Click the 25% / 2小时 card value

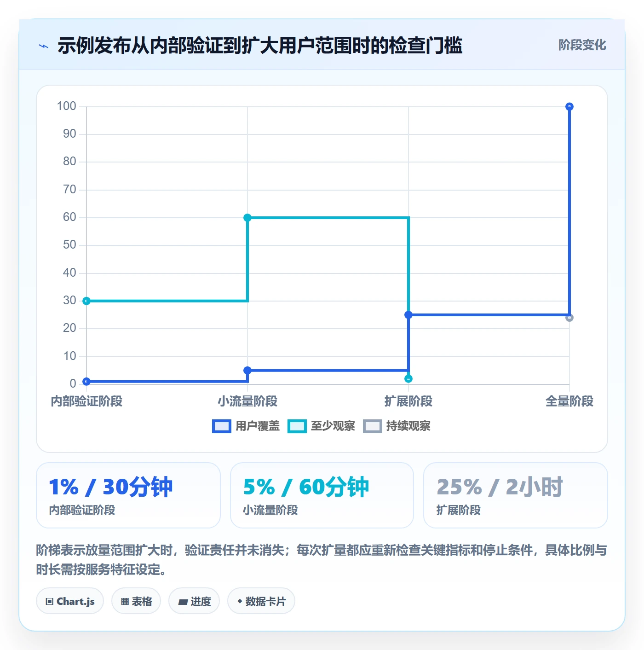point(500,487)
